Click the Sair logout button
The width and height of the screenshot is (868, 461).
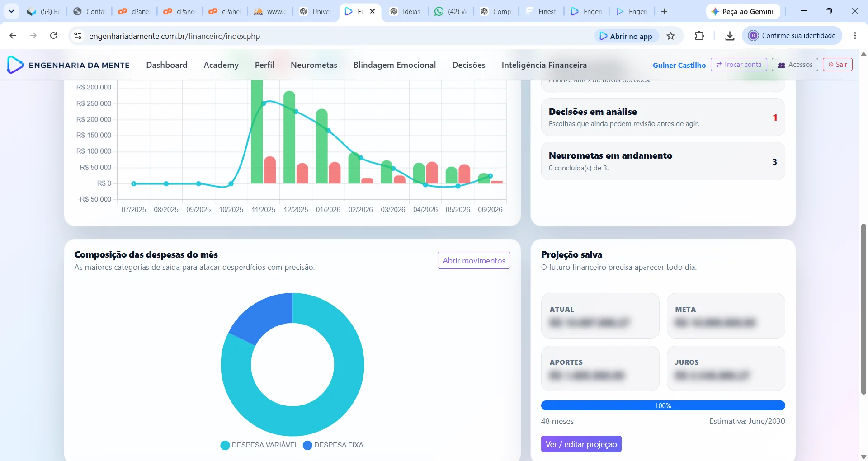click(838, 65)
